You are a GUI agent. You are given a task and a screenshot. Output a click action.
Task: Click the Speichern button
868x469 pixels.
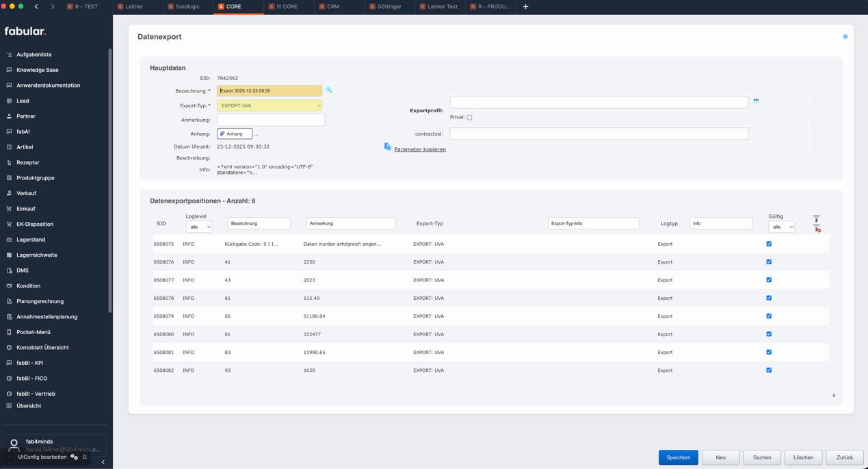(x=678, y=457)
